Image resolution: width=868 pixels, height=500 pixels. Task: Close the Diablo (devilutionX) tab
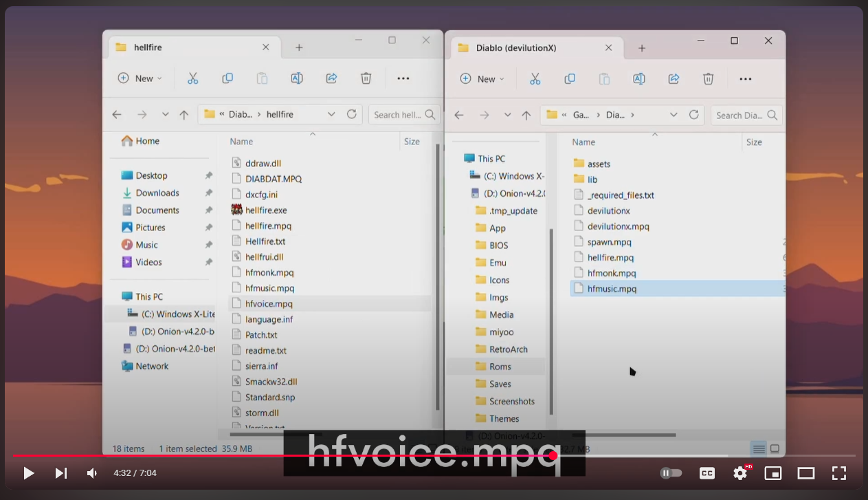pos(608,48)
